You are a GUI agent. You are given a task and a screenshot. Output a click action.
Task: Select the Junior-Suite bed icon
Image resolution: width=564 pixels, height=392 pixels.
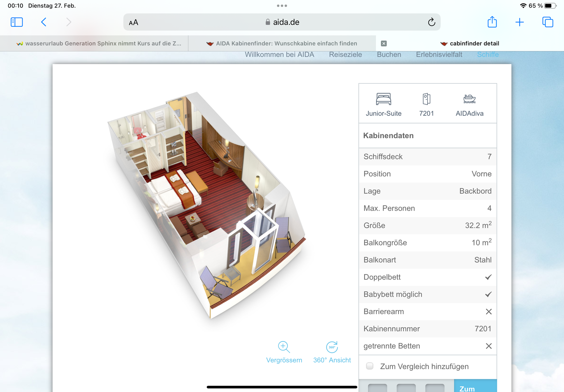point(383,99)
